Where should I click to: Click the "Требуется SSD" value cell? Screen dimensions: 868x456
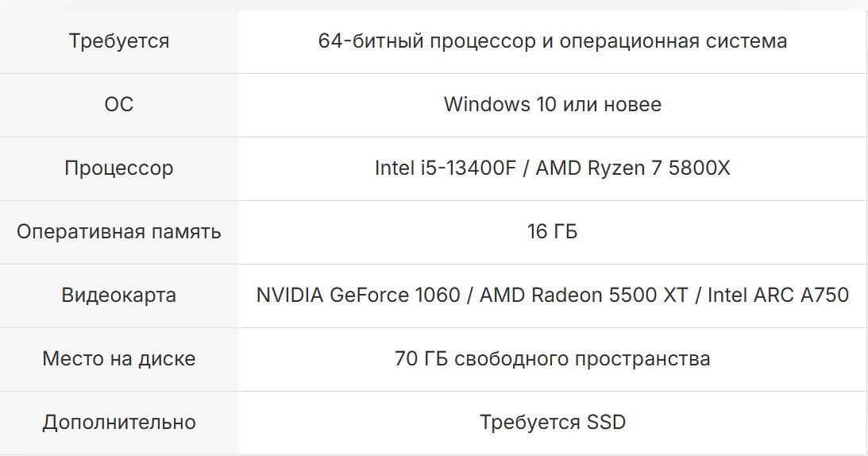(x=553, y=423)
